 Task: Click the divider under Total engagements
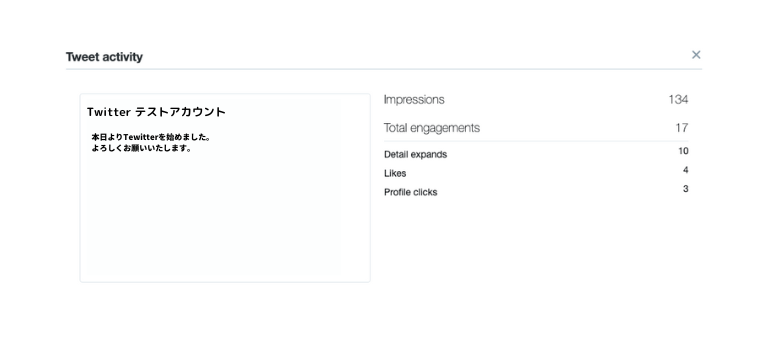coord(536,141)
